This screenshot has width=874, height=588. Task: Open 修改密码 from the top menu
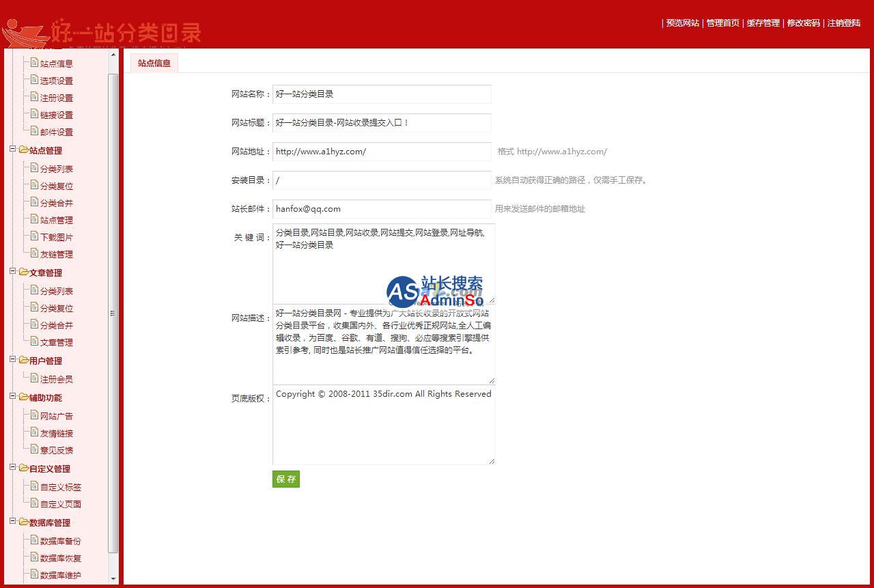point(804,23)
